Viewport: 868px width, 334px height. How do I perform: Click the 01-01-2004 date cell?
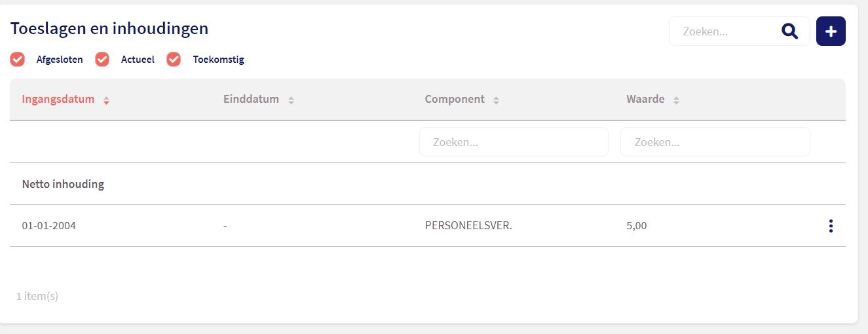click(49, 226)
